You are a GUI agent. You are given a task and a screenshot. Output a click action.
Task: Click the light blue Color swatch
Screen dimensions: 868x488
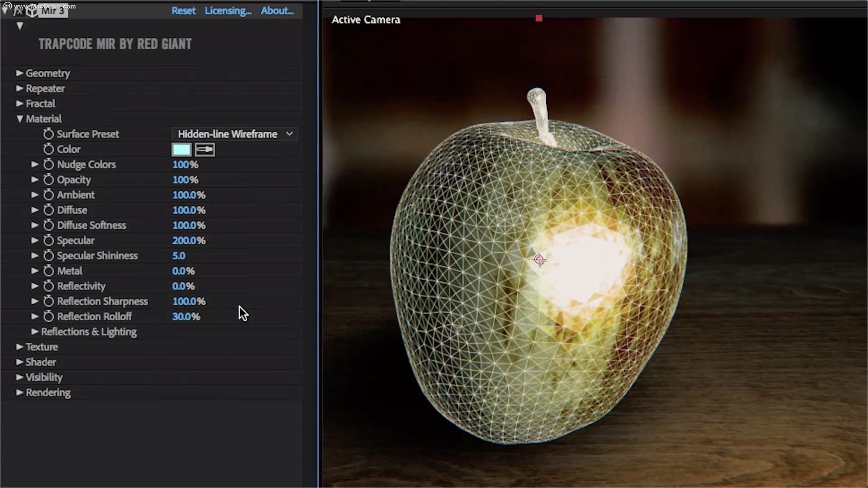(x=181, y=150)
